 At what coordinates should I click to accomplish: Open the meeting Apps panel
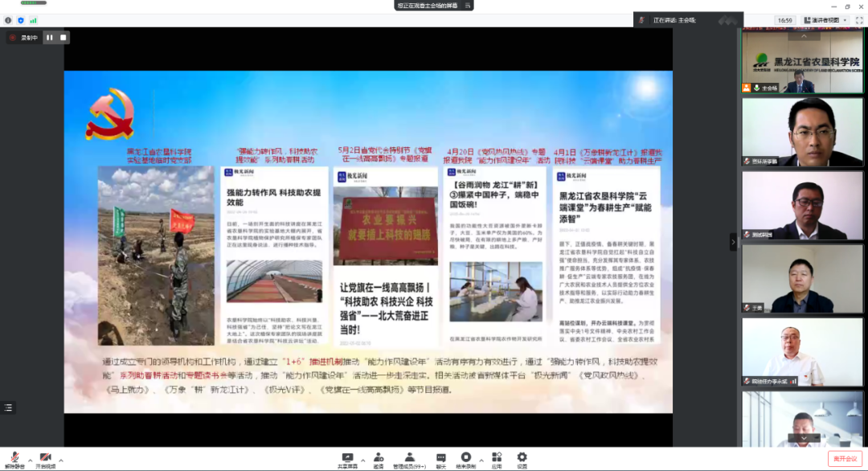pyautogui.click(x=497, y=456)
